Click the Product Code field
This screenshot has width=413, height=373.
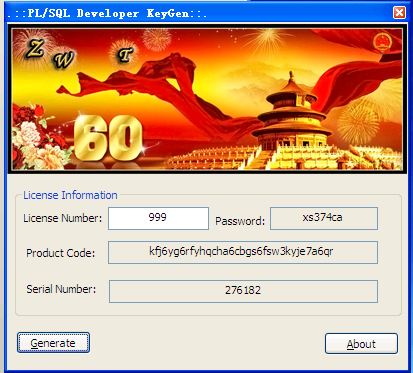point(243,252)
